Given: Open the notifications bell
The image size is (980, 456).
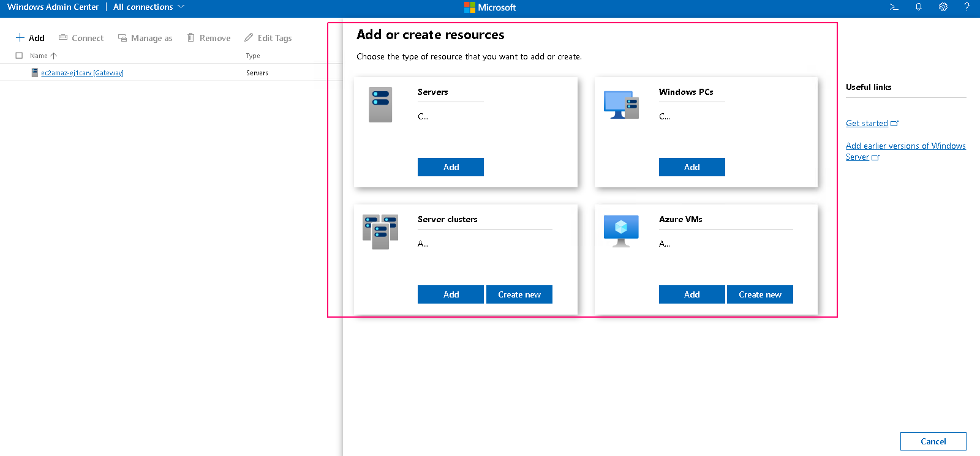Looking at the screenshot, I should (919, 7).
